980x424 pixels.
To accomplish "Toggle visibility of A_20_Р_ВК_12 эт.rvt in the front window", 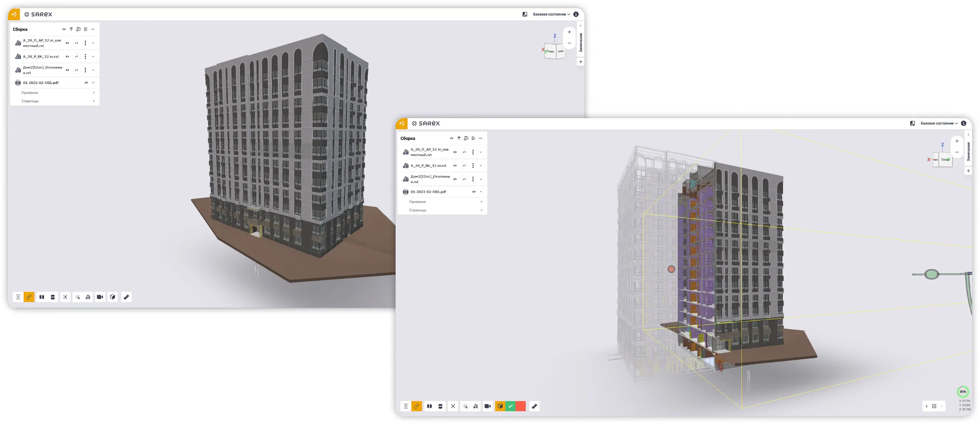I will point(455,165).
